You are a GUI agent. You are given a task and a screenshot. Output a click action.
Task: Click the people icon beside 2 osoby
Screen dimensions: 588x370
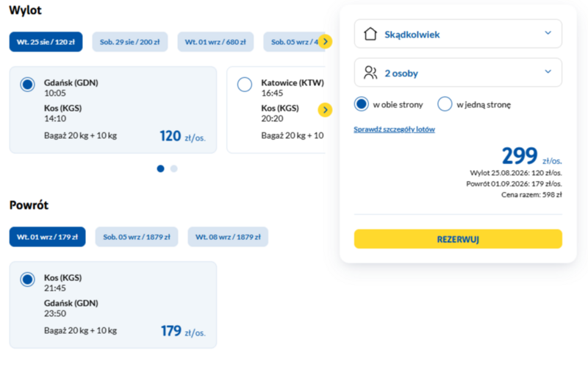point(370,72)
